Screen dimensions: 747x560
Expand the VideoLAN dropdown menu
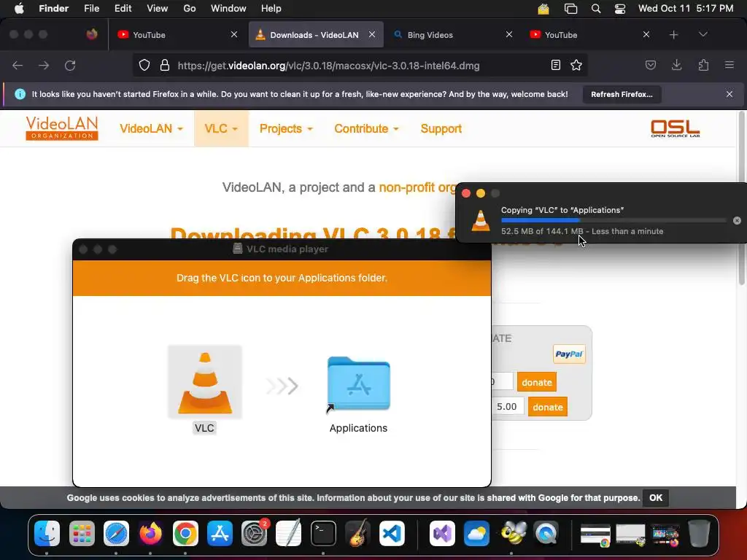point(151,128)
